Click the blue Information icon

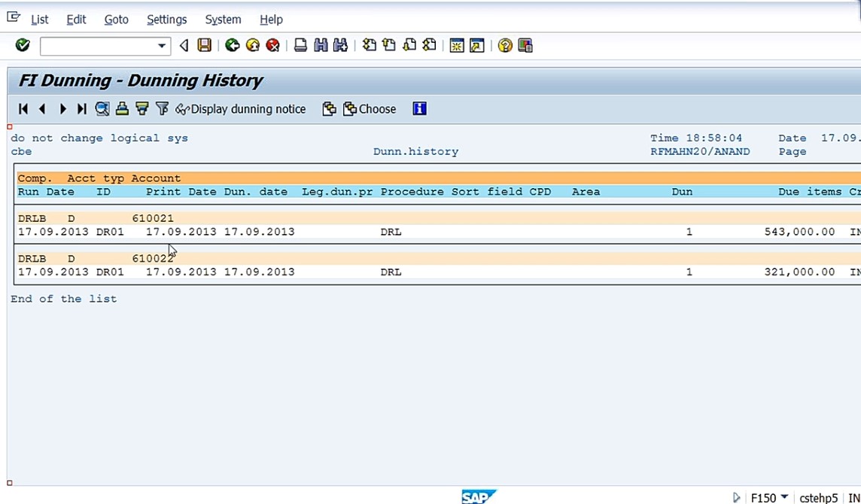(419, 109)
